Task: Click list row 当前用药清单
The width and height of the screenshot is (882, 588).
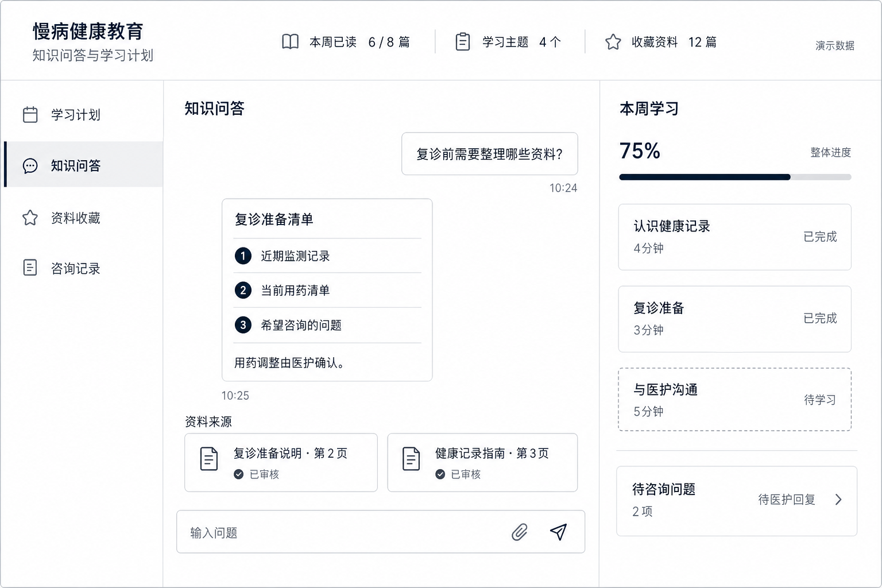Action: pos(327,291)
